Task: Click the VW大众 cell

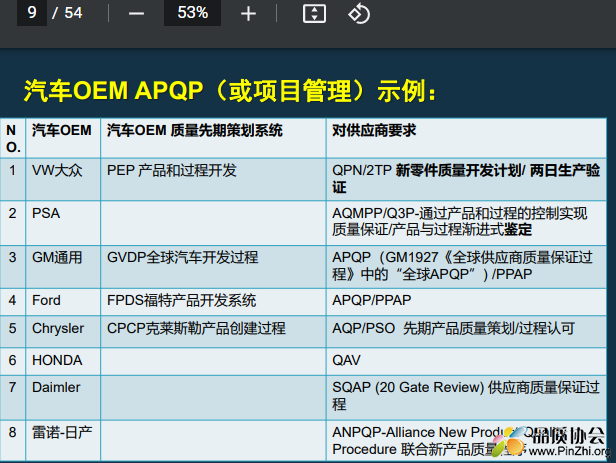Action: [x=63, y=179]
